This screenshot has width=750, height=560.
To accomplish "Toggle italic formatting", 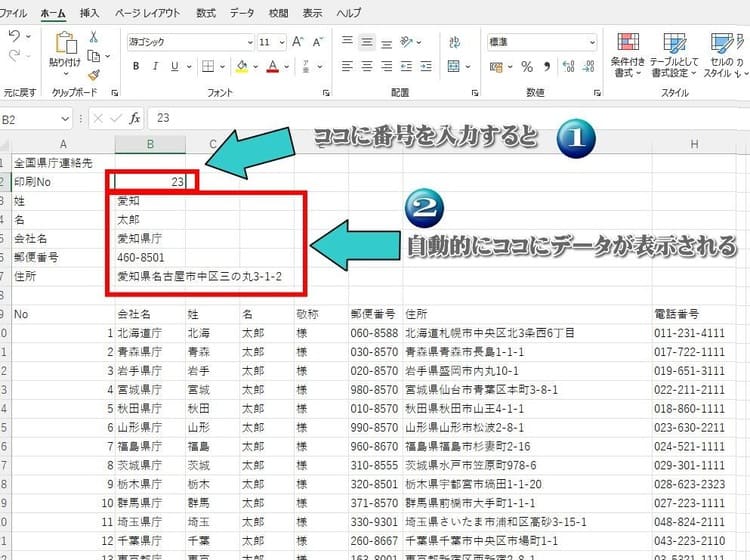I will 155,66.
